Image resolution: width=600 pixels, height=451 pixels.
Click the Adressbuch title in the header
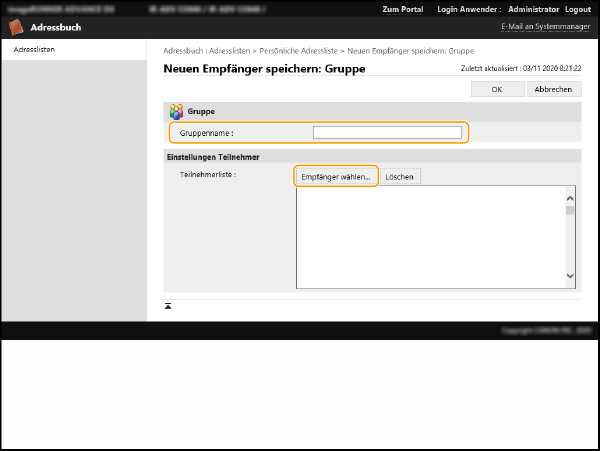point(56,28)
